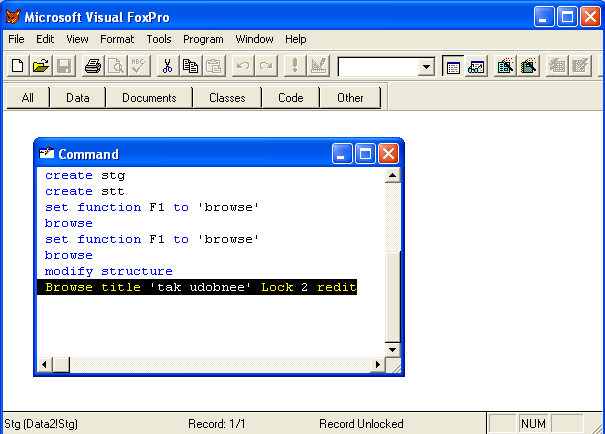Click the highlighted 'Browse title' command line

pos(197,287)
